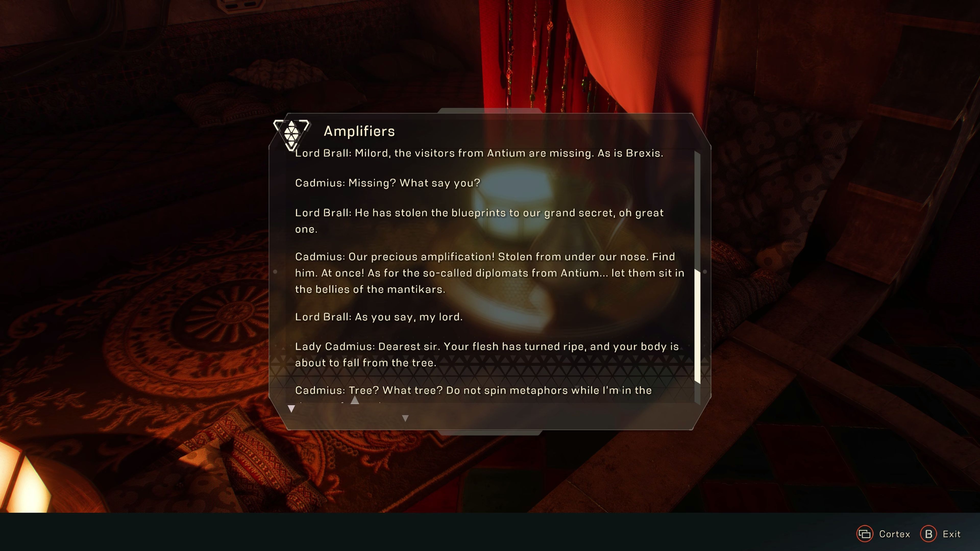
Task: Click the circled B button icon
Action: pos(928,534)
